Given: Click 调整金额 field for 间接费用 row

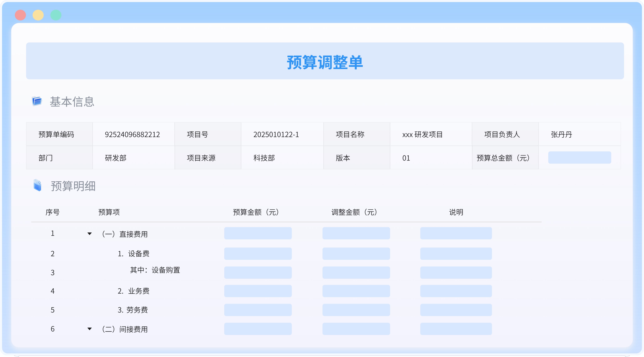Looking at the screenshot, I should (x=356, y=329).
